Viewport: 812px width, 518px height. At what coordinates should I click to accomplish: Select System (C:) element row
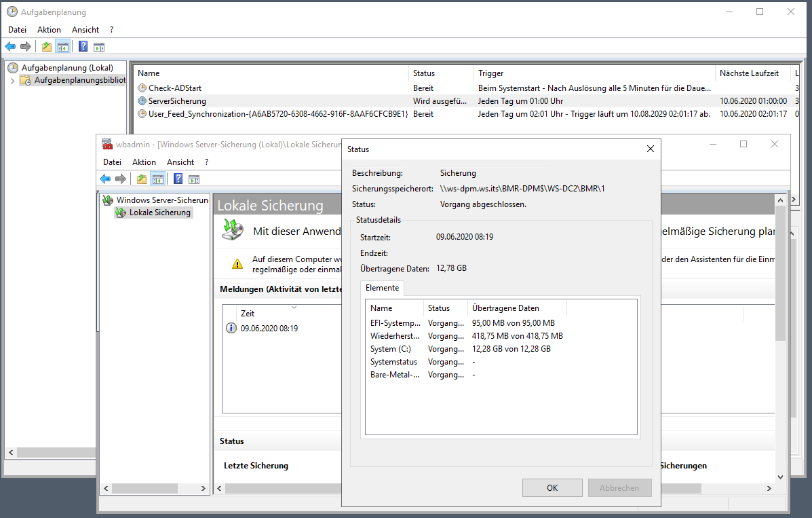(501, 349)
